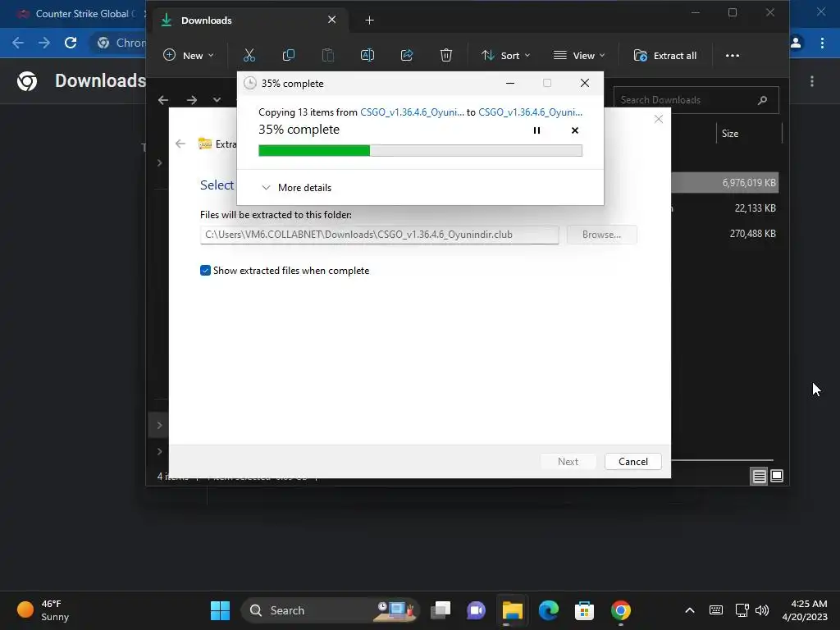Open the View dropdown menu
Image resolution: width=840 pixels, height=630 pixels.
[580, 55]
